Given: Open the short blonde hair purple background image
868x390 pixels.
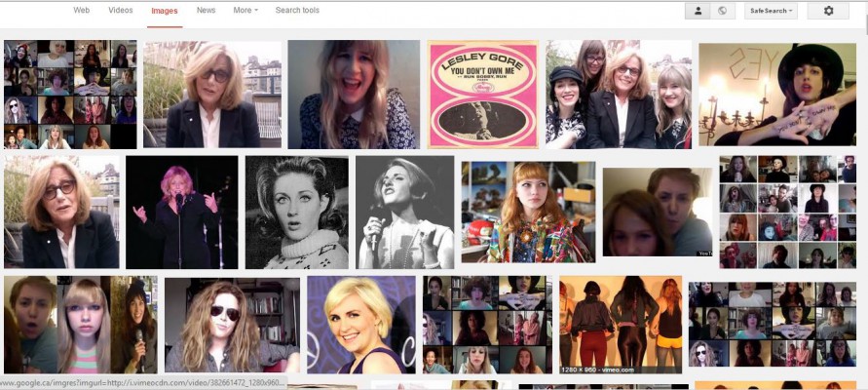Looking at the screenshot, I should click(360, 325).
